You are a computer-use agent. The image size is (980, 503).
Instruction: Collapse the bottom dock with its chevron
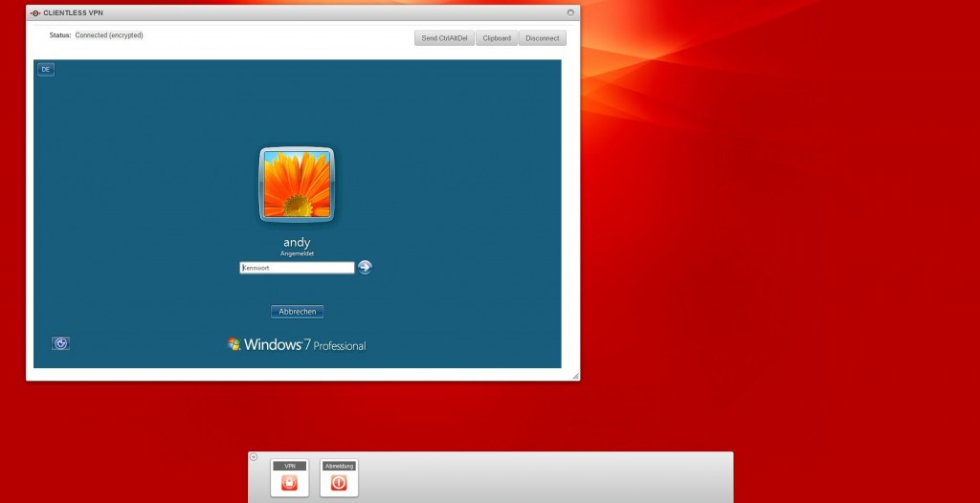click(254, 457)
